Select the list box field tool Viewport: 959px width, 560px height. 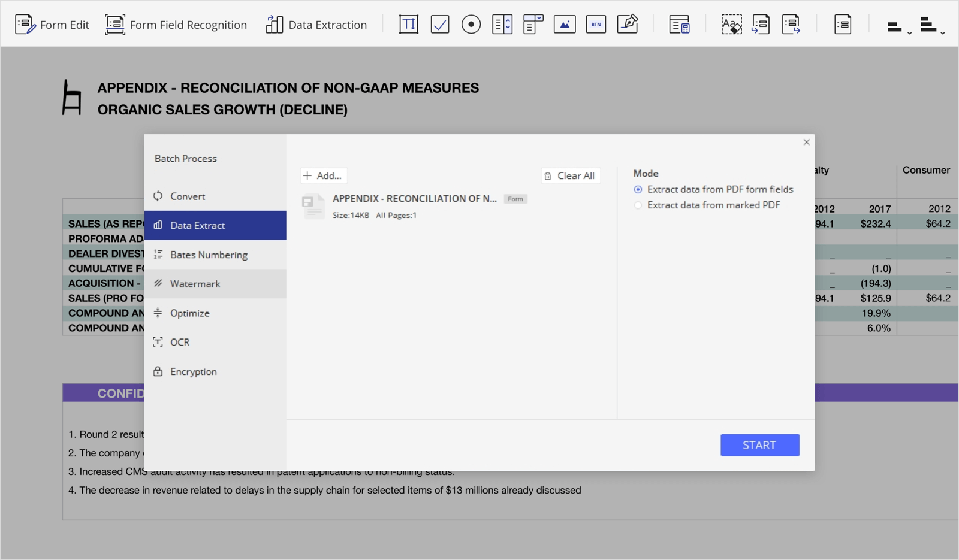click(502, 25)
